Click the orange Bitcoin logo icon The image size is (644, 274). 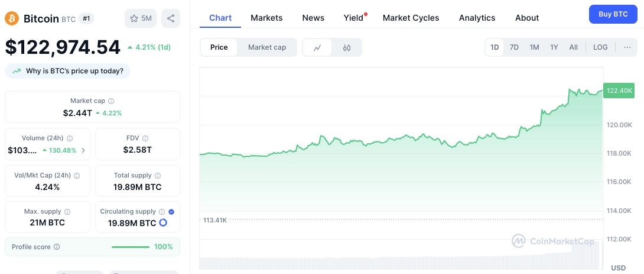12,18
